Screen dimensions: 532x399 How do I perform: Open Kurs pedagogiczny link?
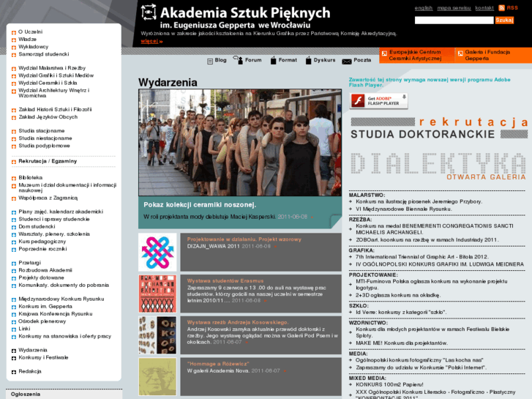coord(42,242)
